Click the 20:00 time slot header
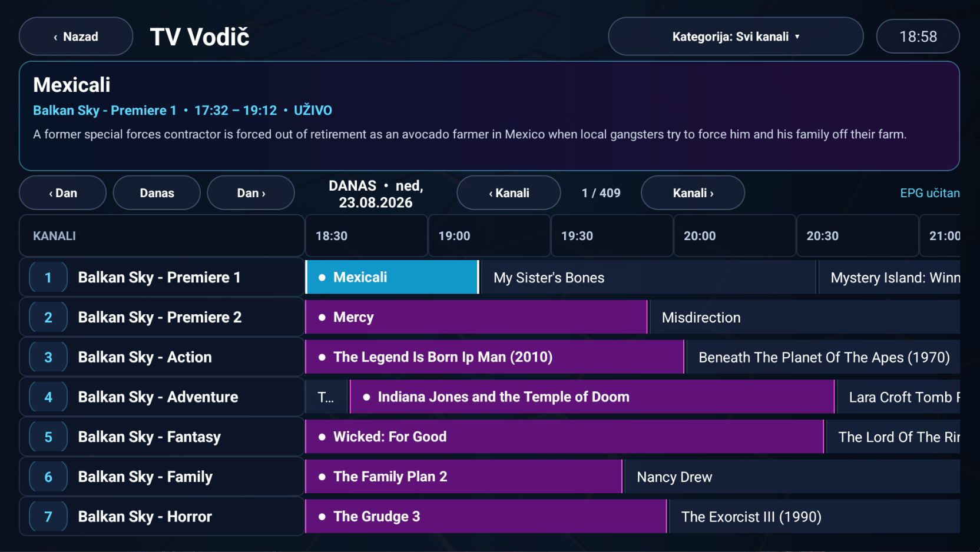 click(x=735, y=236)
